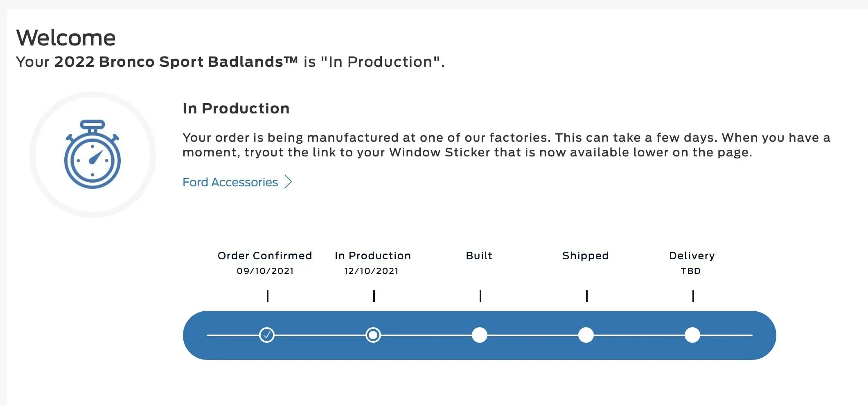Click the Shipped step circle
Image resolution: width=868 pixels, height=405 pixels.
(x=586, y=335)
